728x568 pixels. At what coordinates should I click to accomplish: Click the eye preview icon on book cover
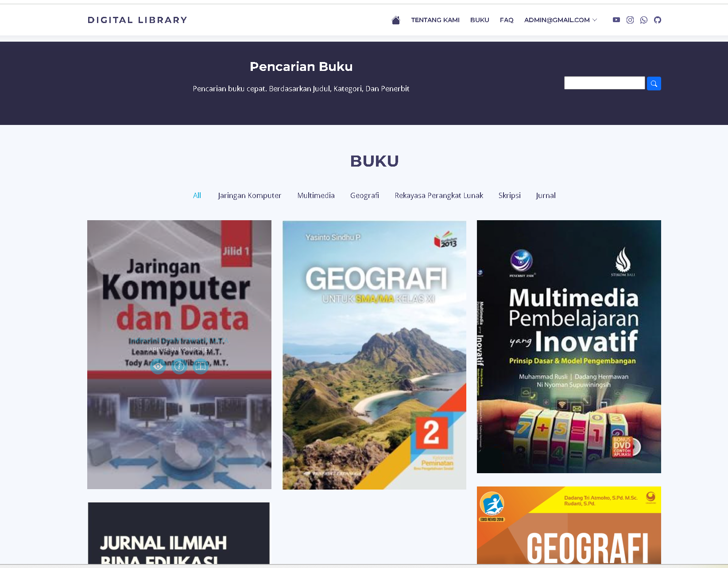coord(158,366)
